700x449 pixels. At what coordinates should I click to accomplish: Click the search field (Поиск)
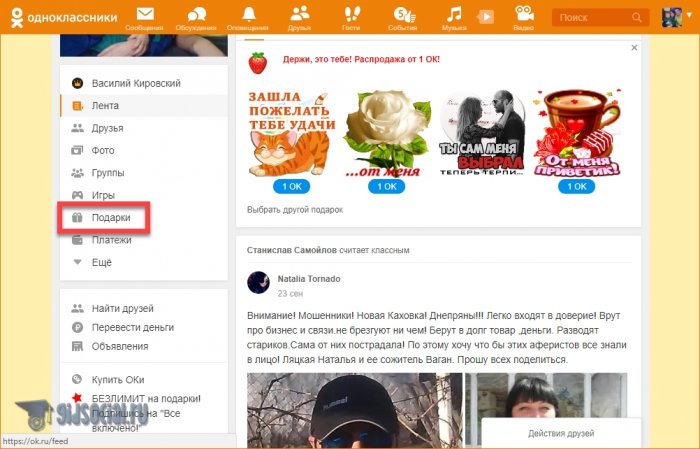tap(592, 17)
